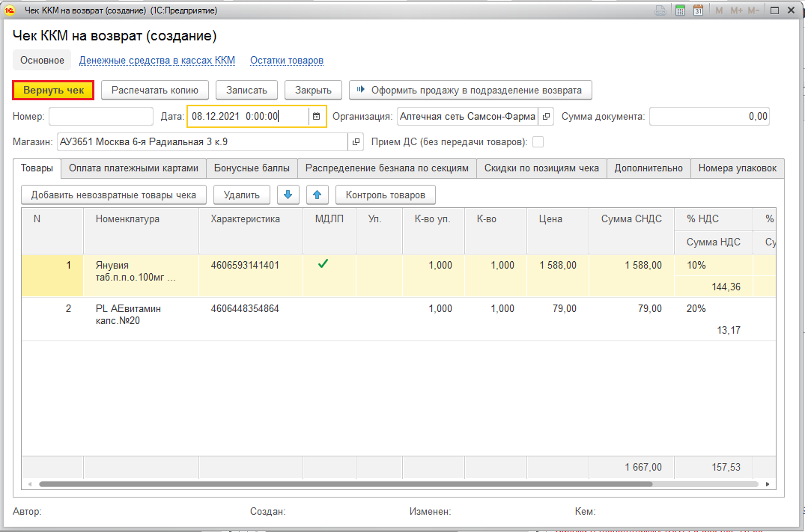This screenshot has width=805, height=532.
Task: Open the Магазин field's linked record
Action: [x=356, y=142]
